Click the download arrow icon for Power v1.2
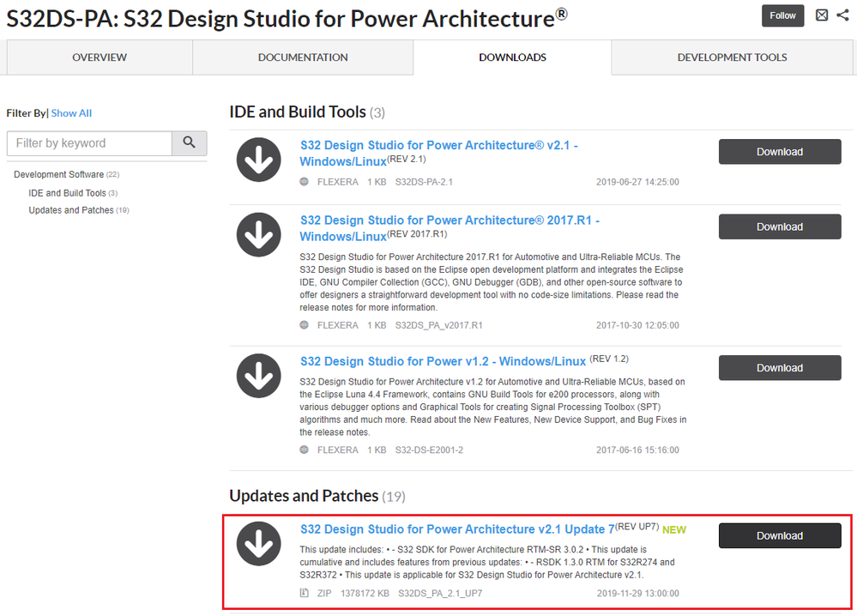 tap(258, 376)
